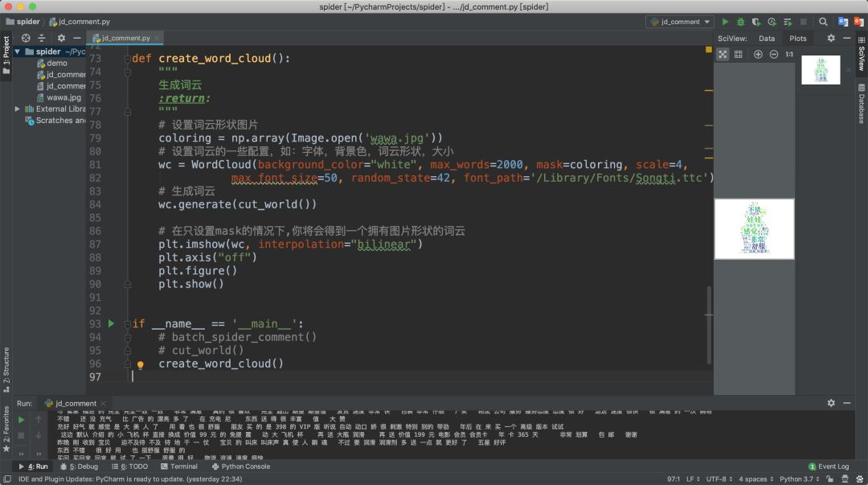This screenshot has height=485, width=868.
Task: Toggle fit-to-window mode in SciView
Action: point(723,54)
